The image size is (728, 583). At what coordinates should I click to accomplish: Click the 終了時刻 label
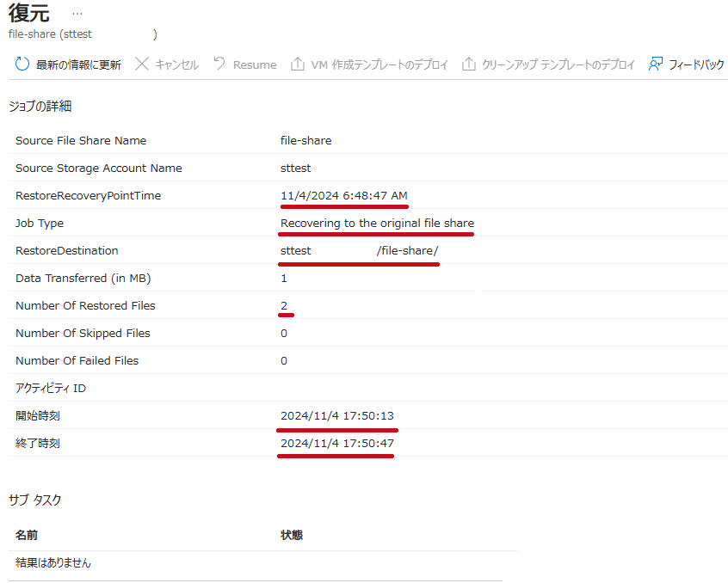tap(38, 444)
